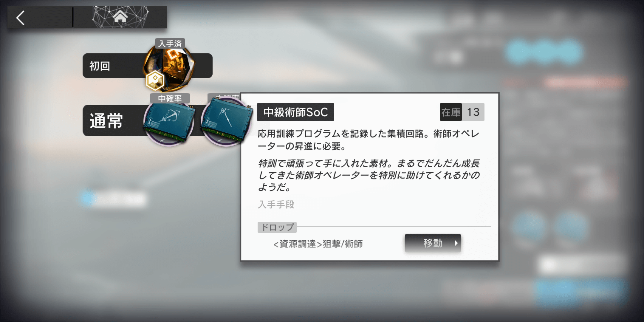Tap the stock count 13
Image resolution: width=644 pixels, height=322 pixels.
coord(473,112)
